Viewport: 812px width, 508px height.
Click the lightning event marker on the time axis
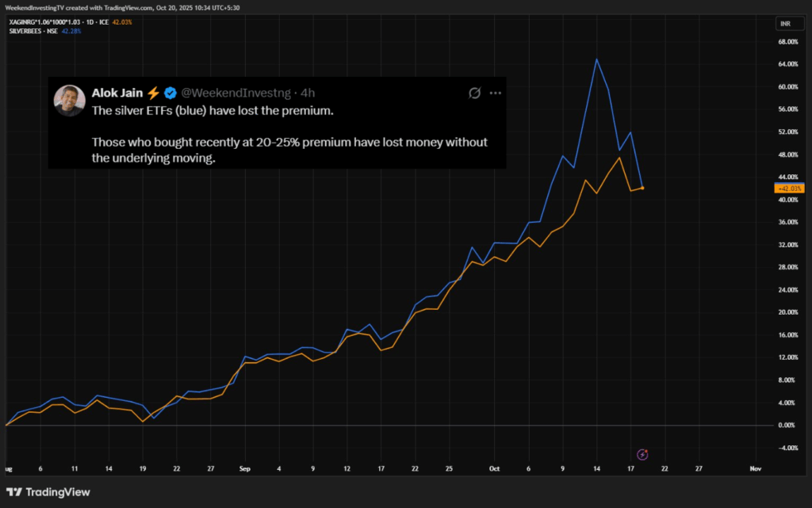[643, 454]
